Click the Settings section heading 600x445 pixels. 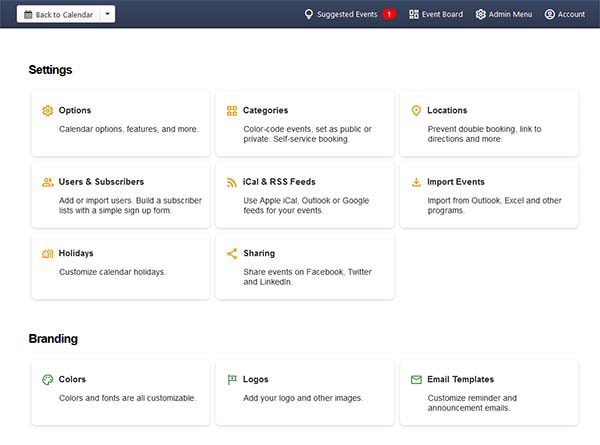pyautogui.click(x=51, y=70)
